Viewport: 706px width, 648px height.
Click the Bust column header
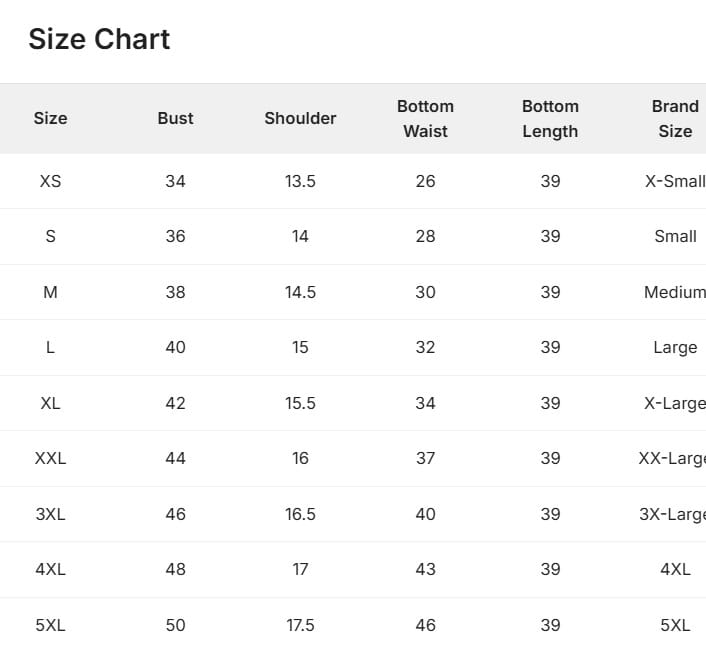[x=175, y=118]
